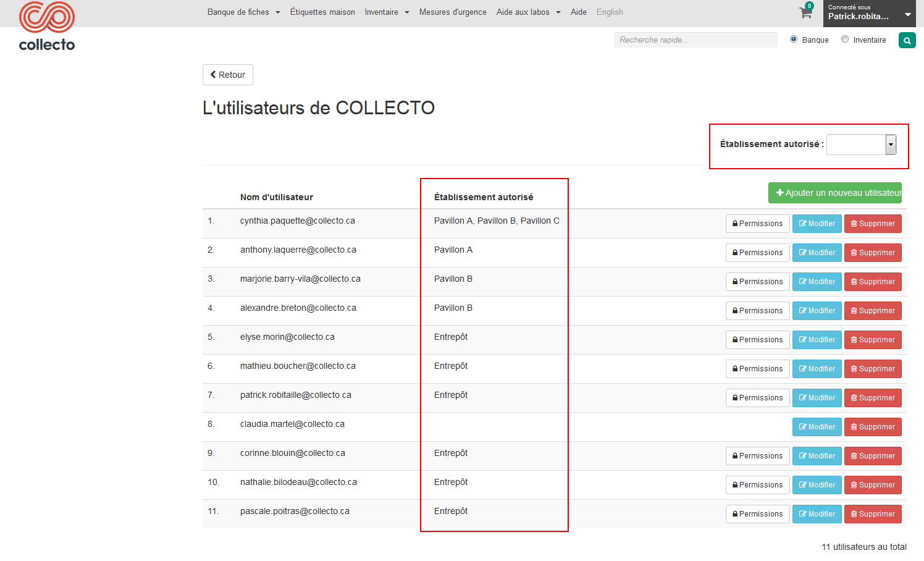The width and height of the screenshot is (924, 561).
Task: Supprimer cynthia.paquette user
Action: [x=873, y=224]
